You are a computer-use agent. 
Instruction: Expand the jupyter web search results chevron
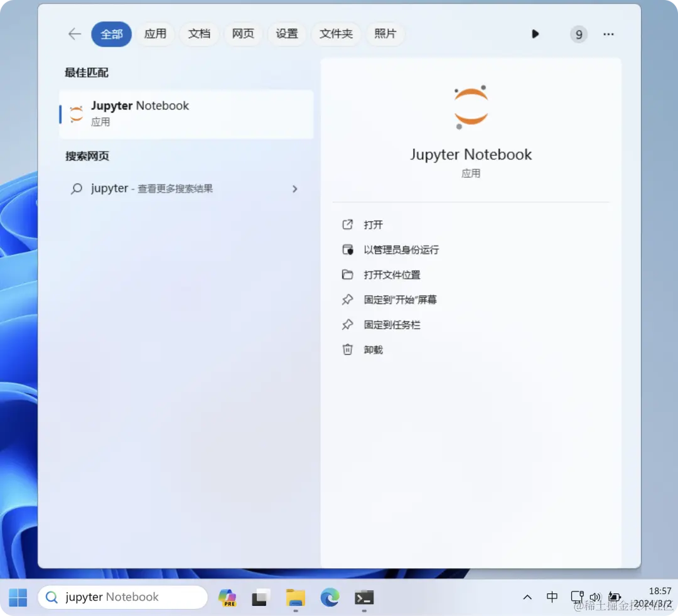coord(294,188)
